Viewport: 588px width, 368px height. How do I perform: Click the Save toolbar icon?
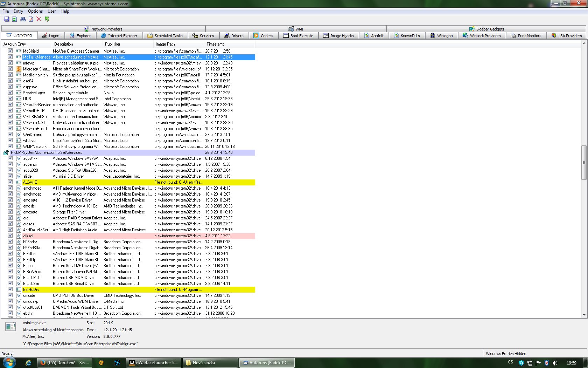click(7, 19)
